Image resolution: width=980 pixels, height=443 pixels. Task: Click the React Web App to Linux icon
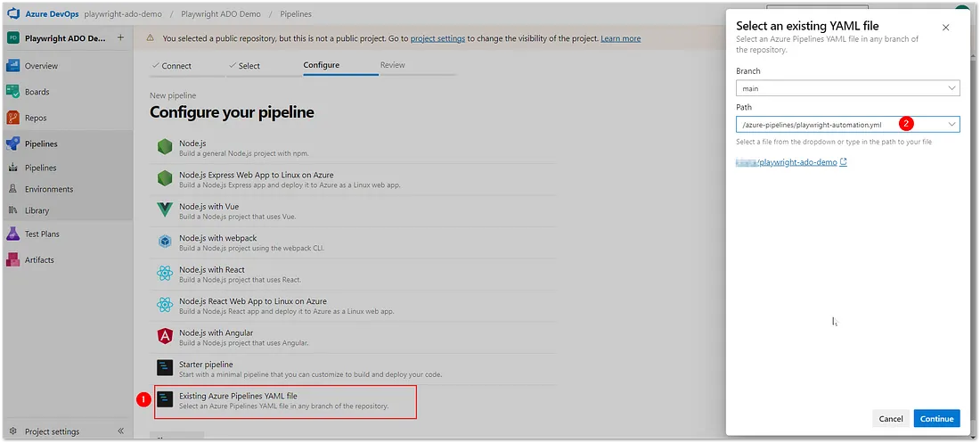tap(165, 305)
